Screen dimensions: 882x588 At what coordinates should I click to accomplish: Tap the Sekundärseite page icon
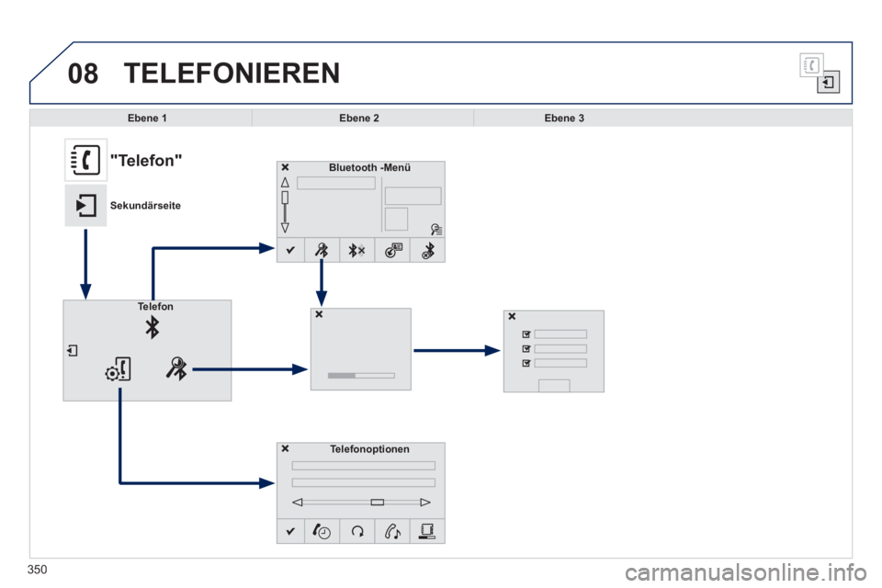coord(85,206)
